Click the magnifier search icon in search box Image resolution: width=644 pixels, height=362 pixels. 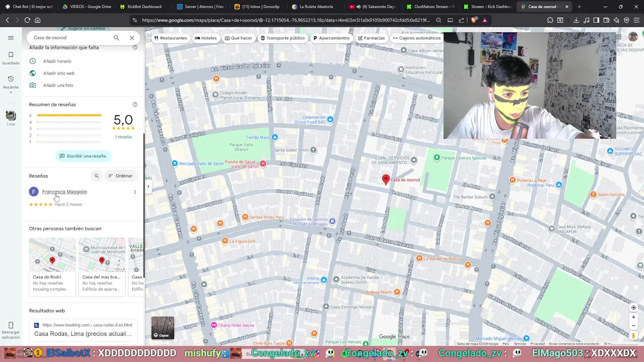pos(116,38)
